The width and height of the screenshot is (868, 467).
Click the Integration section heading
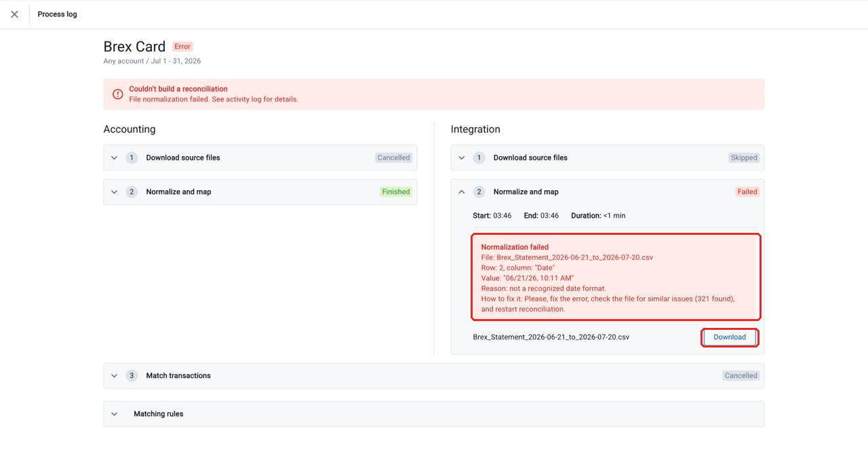pos(475,129)
